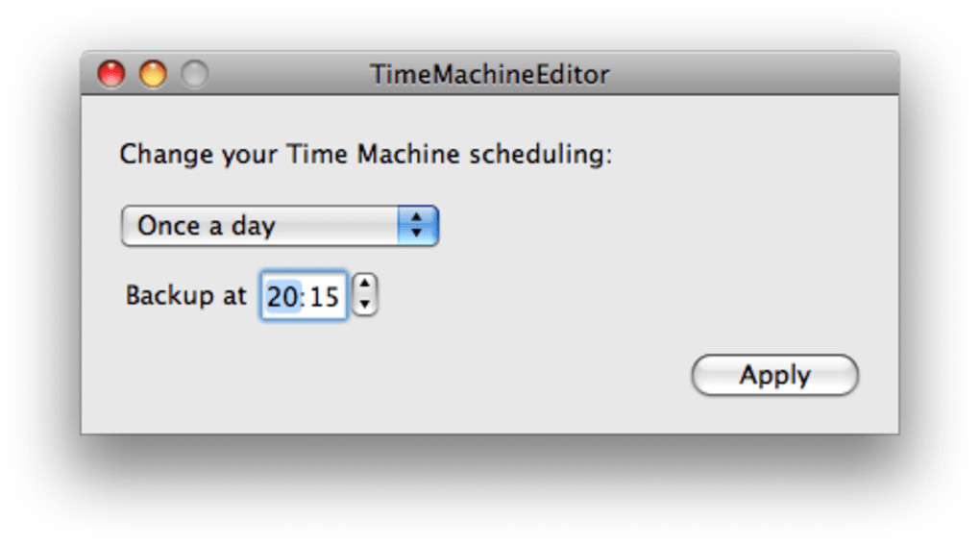Image resolution: width=980 pixels, height=545 pixels.
Task: Click the empty area right of the time stepper
Action: [x=576, y=295]
